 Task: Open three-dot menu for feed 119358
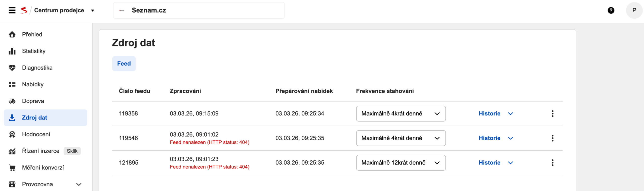click(x=552, y=114)
